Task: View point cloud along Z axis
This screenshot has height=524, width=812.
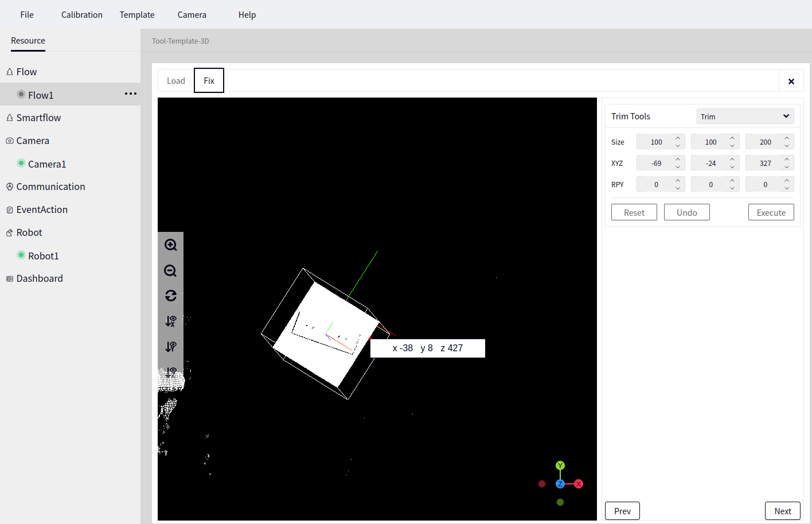Action: [170, 372]
